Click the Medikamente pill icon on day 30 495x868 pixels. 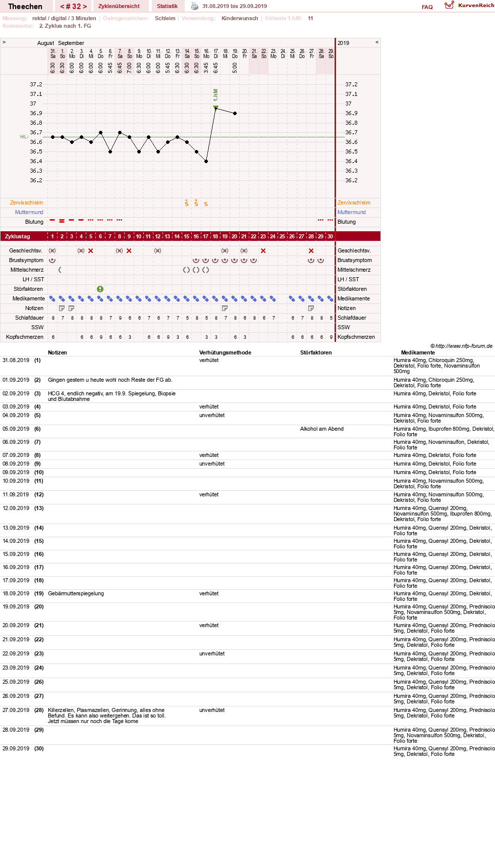pos(331,298)
